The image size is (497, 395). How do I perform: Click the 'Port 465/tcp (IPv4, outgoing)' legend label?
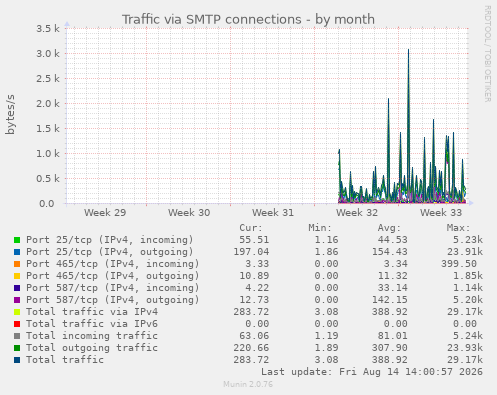(113, 276)
